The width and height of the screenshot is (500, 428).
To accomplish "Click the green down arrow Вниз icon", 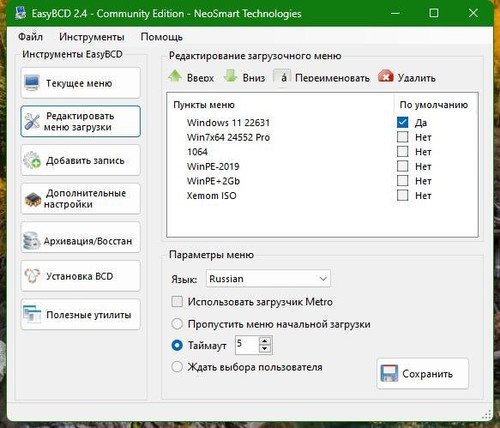I will (230, 76).
